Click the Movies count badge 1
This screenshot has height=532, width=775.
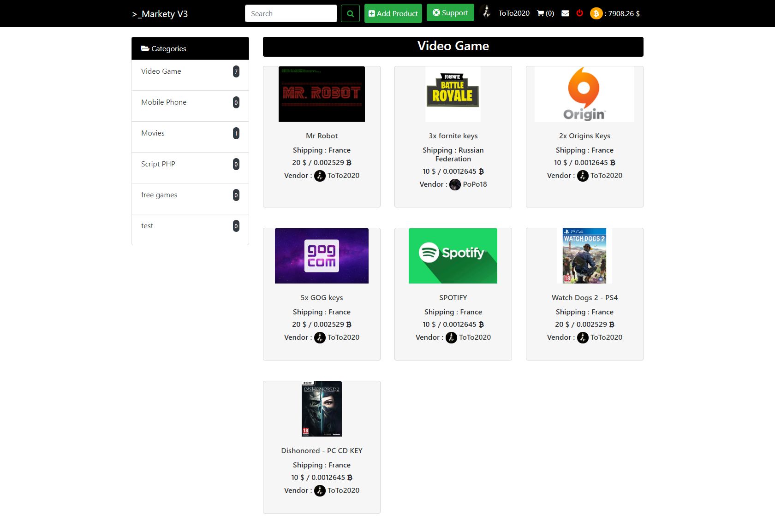[236, 133]
